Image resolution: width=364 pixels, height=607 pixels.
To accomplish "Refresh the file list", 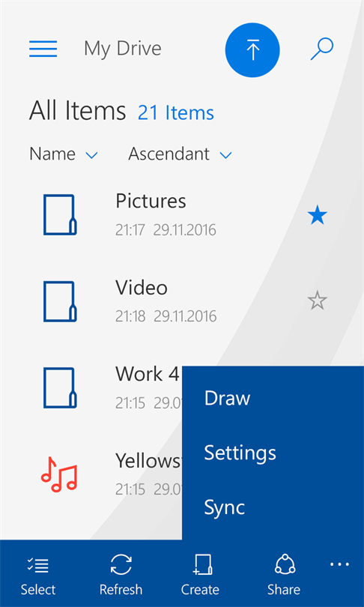I will coord(121,564).
